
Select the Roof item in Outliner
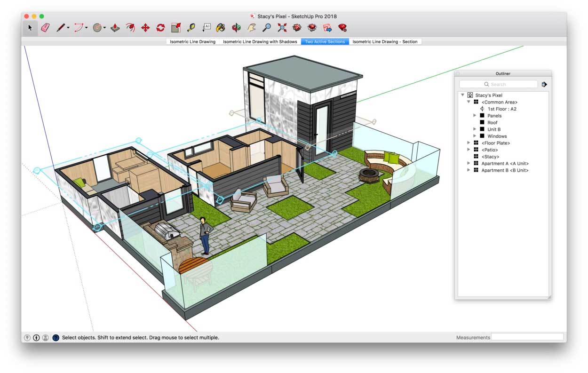pos(492,123)
